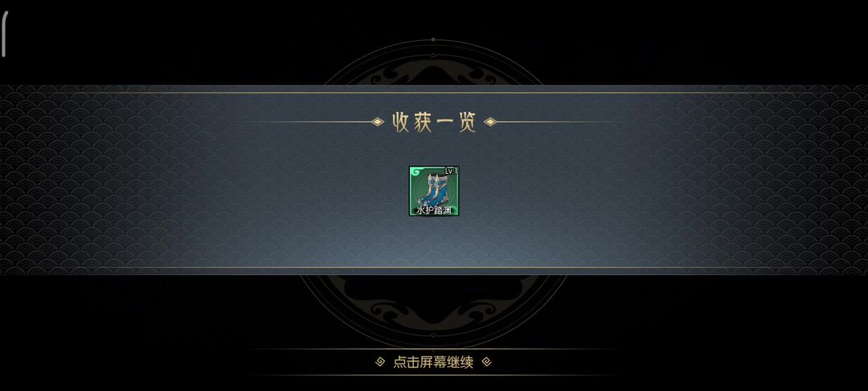Tap the diamond ornament right of 收获一览
868x391 pixels.
click(x=490, y=121)
